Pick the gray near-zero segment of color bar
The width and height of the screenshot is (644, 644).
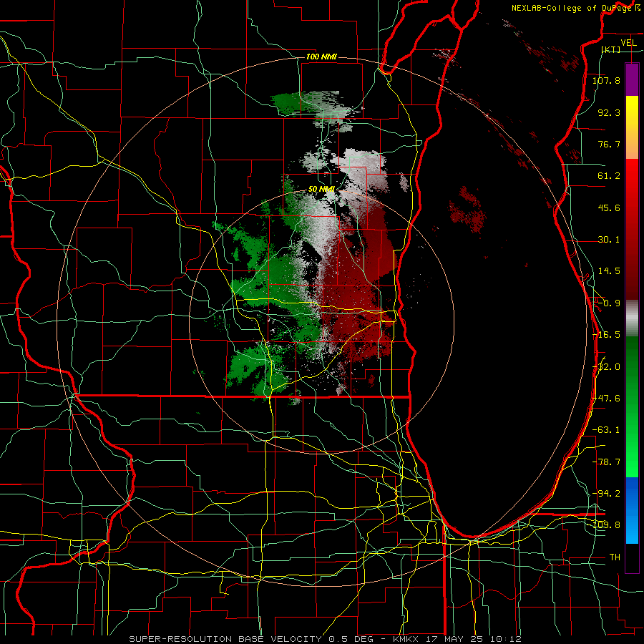click(632, 318)
